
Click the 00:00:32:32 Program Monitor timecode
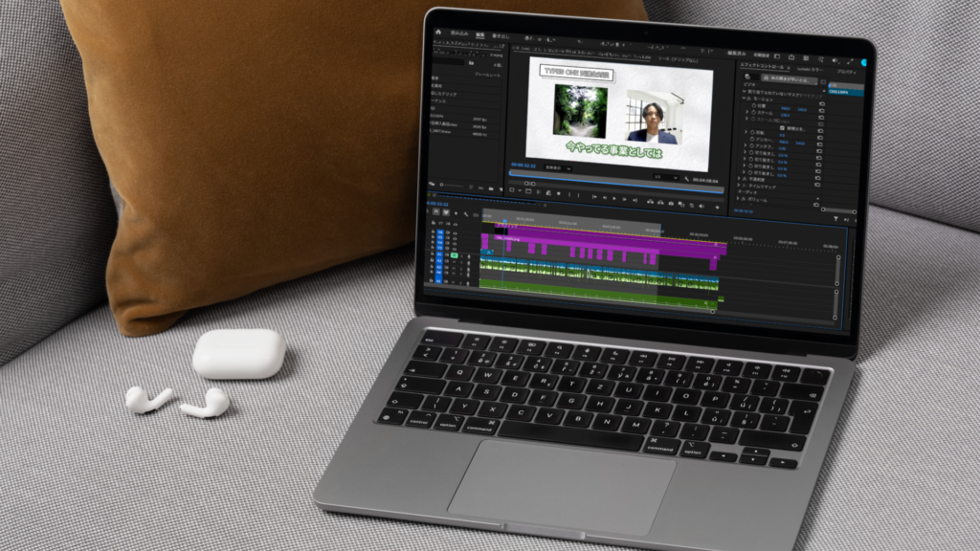pos(523,165)
